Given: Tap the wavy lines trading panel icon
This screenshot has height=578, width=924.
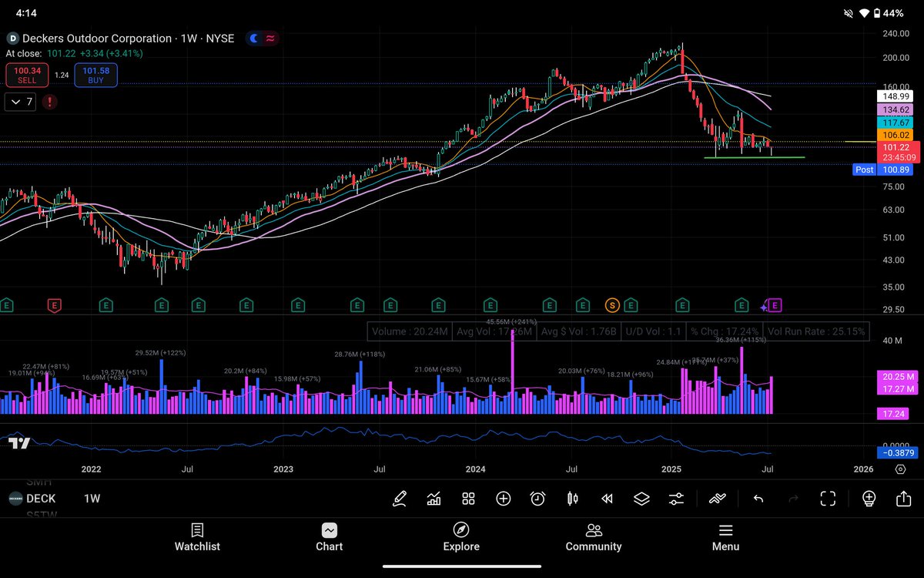Looking at the screenshot, I should coord(718,499).
